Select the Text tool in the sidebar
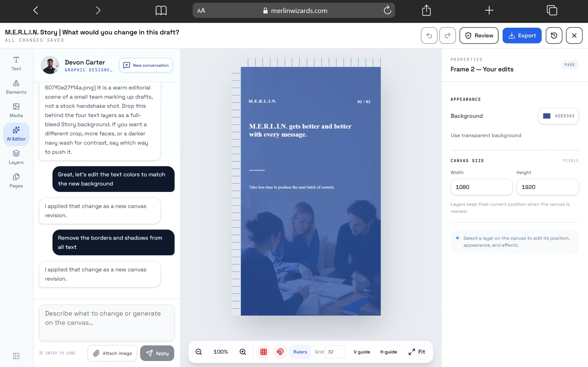 16,64
